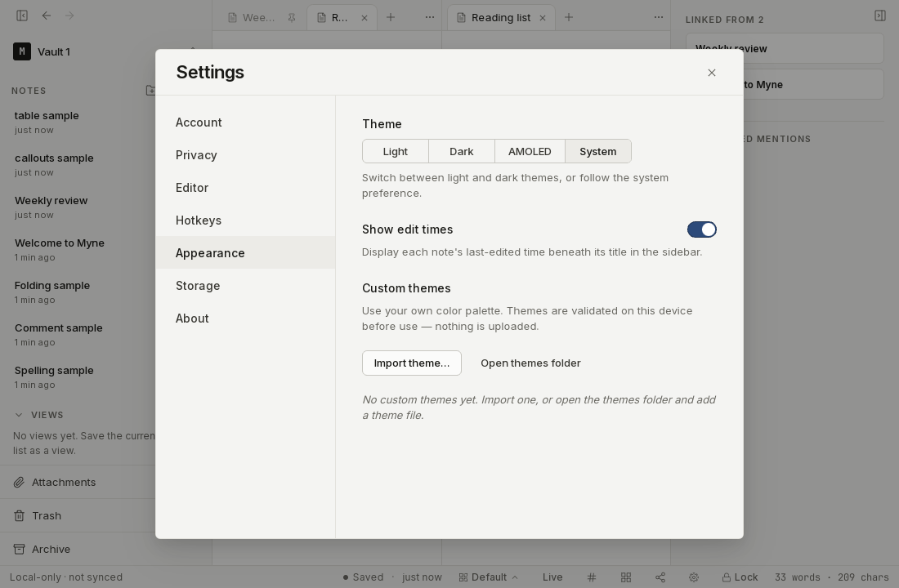
Task: Open 'Folding sample' note
Action: pos(78,292)
